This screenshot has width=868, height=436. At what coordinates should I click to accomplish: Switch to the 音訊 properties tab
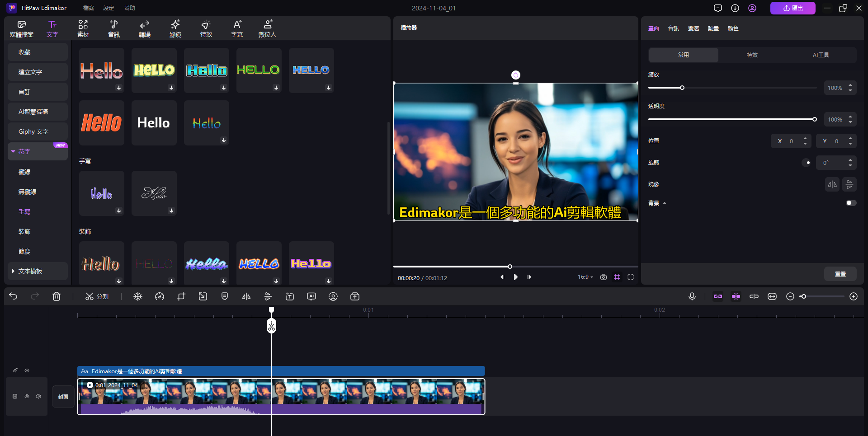(674, 28)
